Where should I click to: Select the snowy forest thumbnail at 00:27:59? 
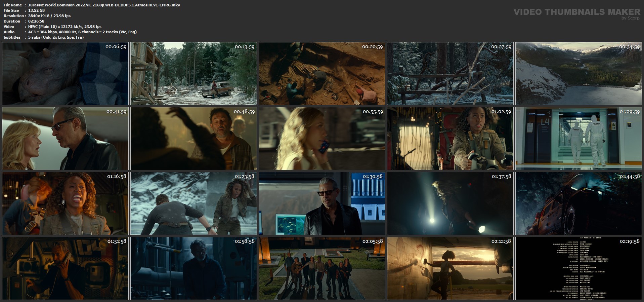click(x=450, y=74)
